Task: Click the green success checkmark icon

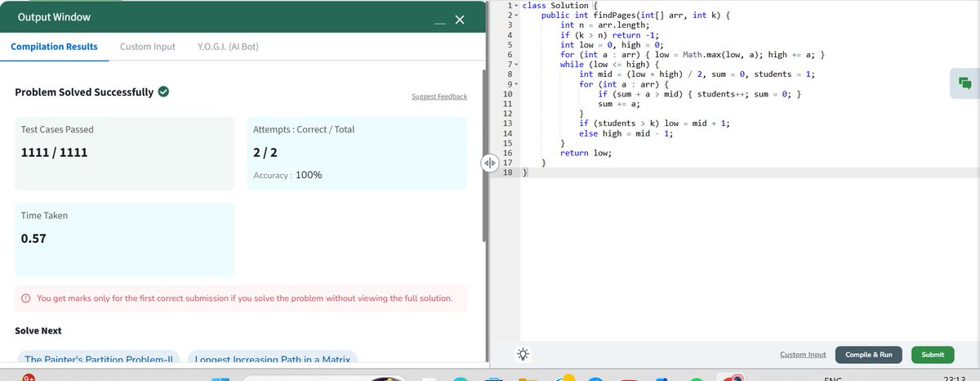Action: click(163, 92)
